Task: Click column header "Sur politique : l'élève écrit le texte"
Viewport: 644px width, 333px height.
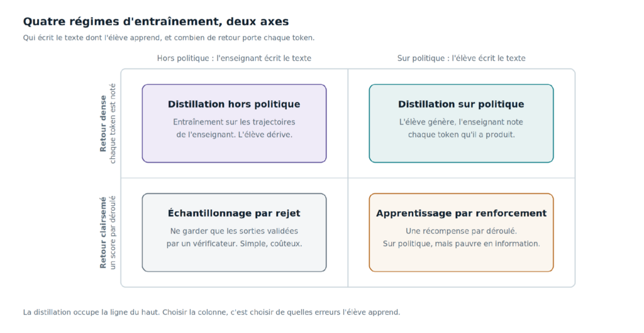Action: tap(461, 58)
